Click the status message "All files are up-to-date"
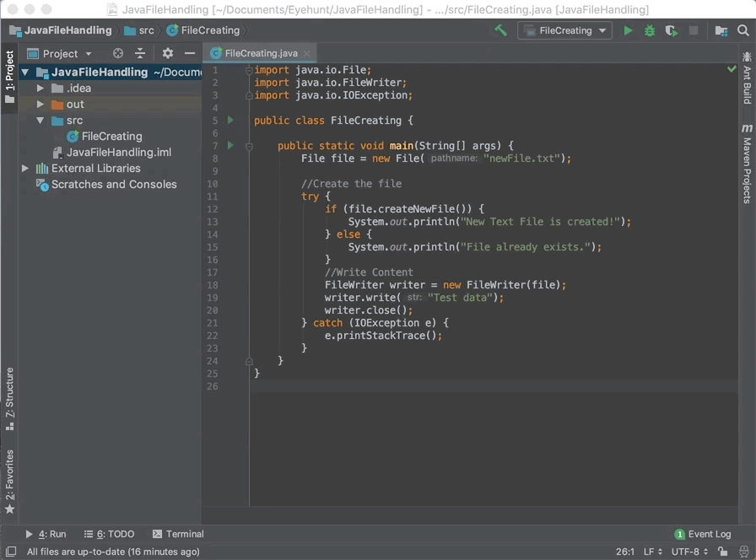The height and width of the screenshot is (560, 756). pyautogui.click(x=113, y=552)
